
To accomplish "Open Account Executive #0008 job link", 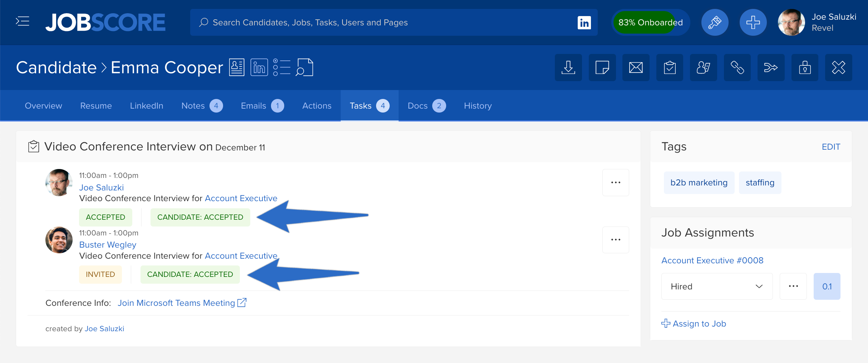I will point(712,260).
